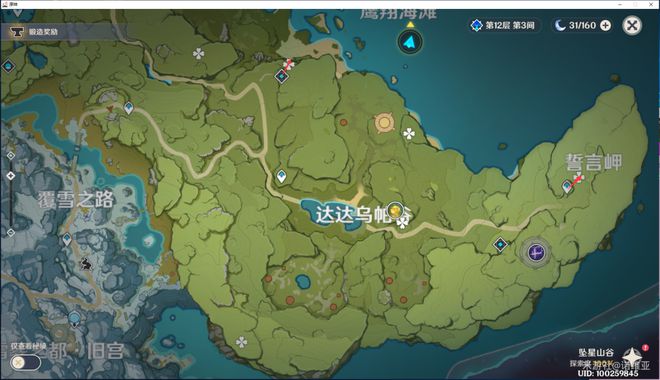Image resolution: width=660 pixels, height=380 pixels.
Task: Click the white clover pin near the sun marker
Action: click(409, 134)
